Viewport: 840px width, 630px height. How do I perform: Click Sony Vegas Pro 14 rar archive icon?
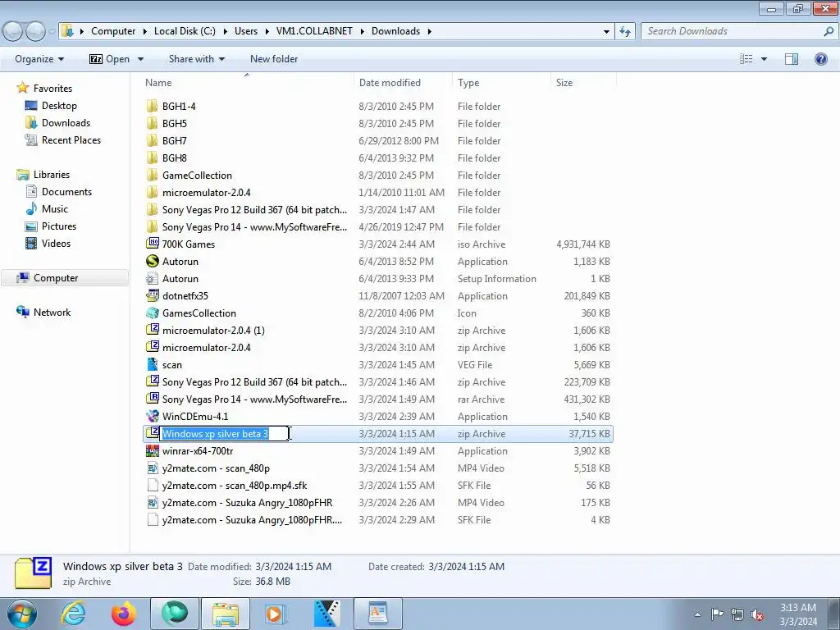pyautogui.click(x=152, y=399)
